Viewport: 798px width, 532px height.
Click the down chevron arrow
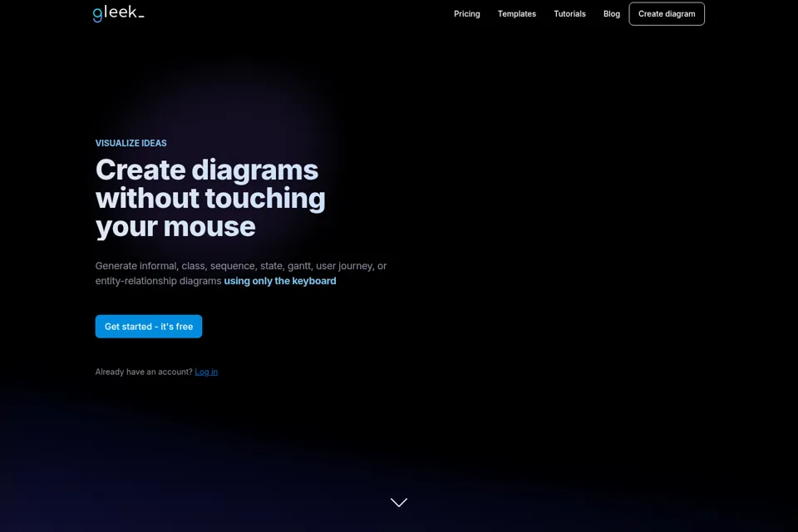[399, 502]
